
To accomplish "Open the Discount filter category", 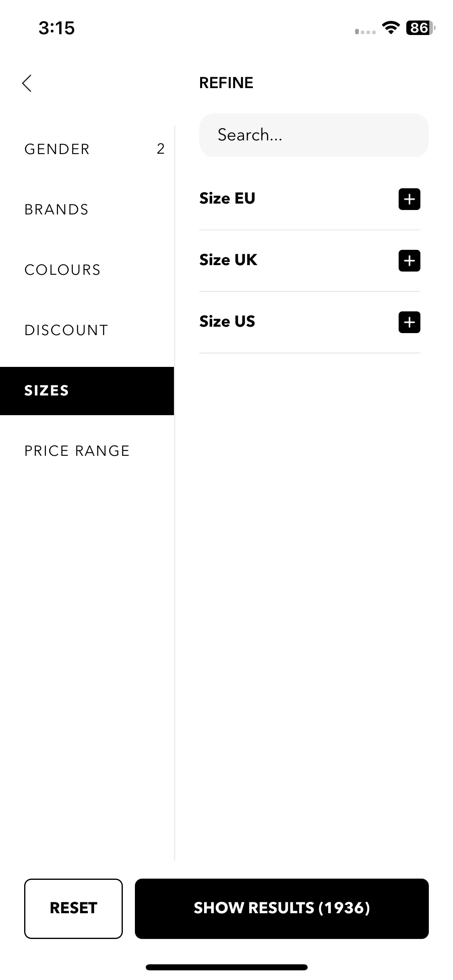I will click(x=87, y=330).
